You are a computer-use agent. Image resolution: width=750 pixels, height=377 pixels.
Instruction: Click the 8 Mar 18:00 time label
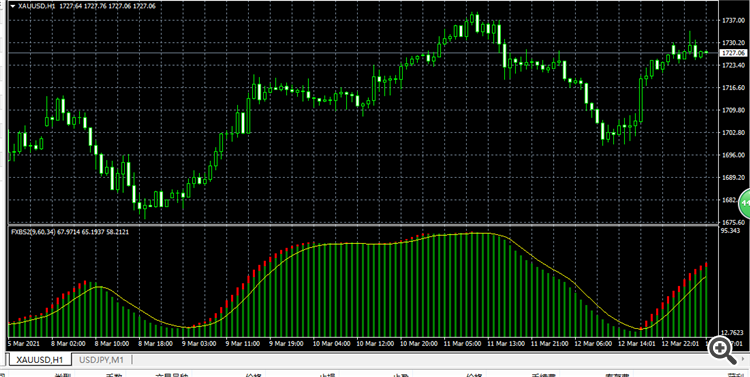(155, 344)
